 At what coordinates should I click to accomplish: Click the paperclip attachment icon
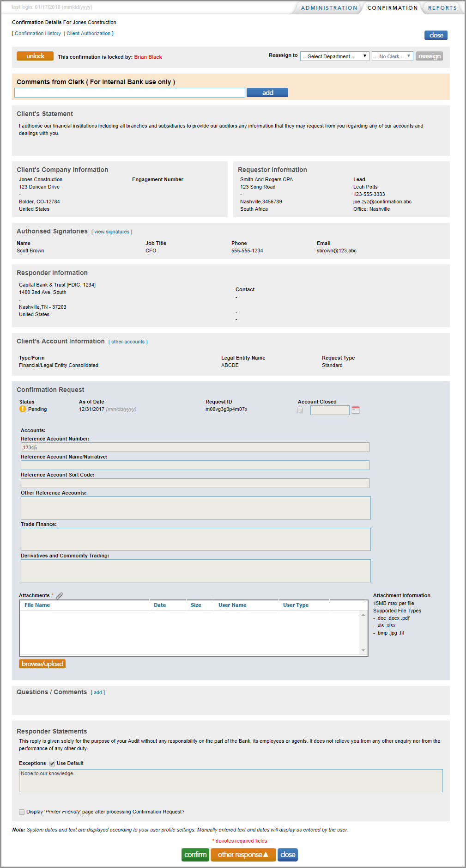click(x=59, y=596)
